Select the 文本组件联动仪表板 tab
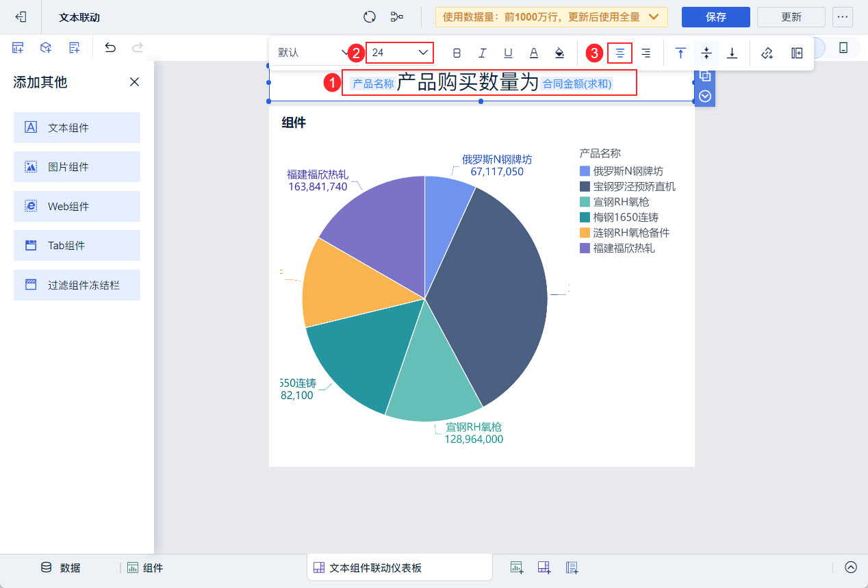Screen dimensions: 868x588 [399, 567]
